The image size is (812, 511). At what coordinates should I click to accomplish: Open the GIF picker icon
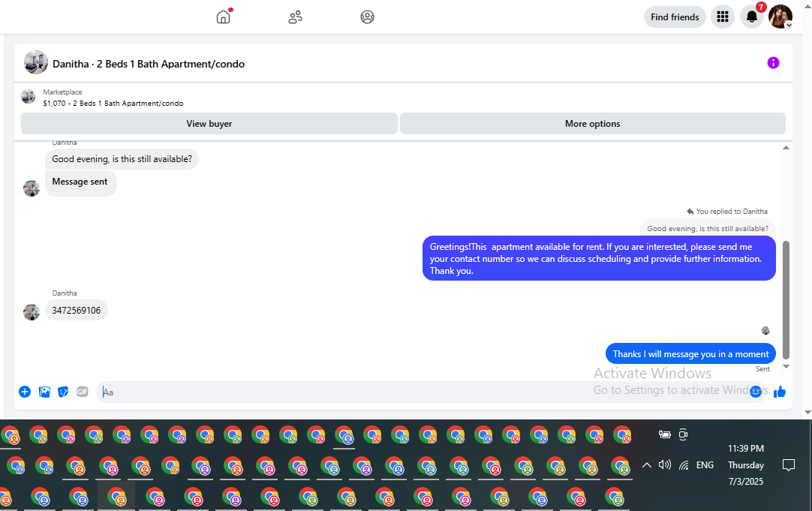(83, 392)
